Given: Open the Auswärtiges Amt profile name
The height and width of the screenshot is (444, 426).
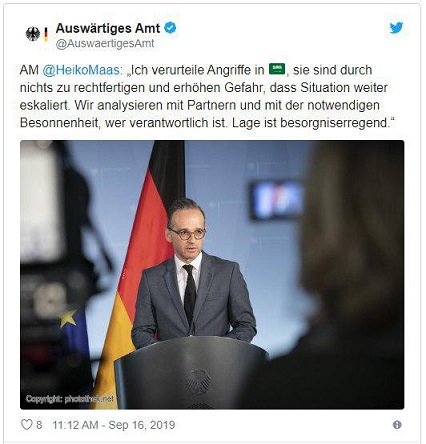Looking at the screenshot, I should click(x=108, y=28).
